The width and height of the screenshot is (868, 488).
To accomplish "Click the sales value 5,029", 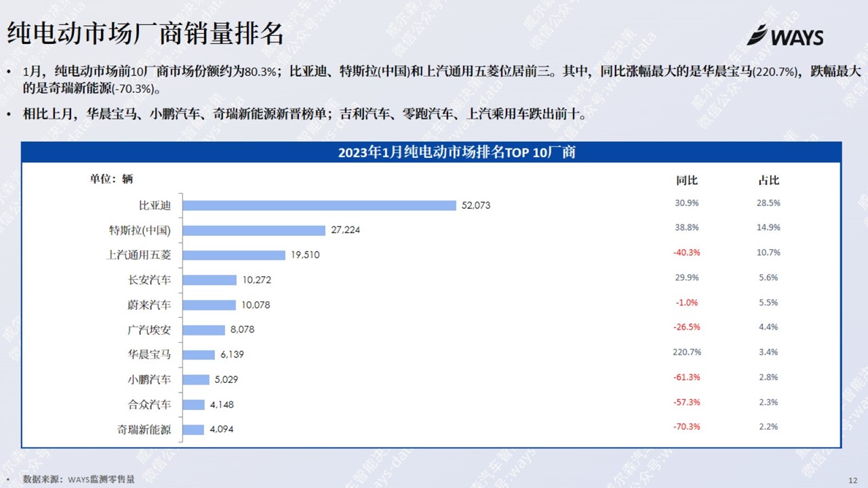I will (226, 380).
